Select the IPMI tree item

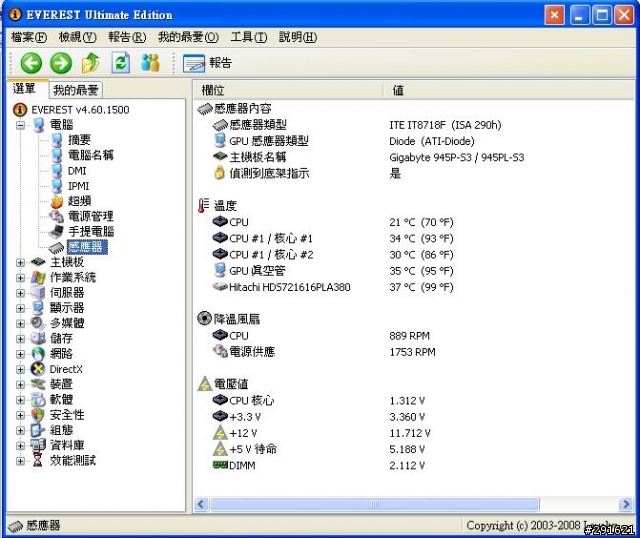point(78,186)
